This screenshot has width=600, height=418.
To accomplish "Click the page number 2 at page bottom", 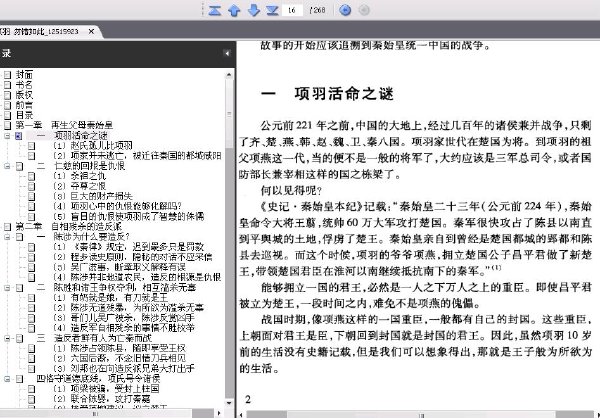I will [248, 400].
